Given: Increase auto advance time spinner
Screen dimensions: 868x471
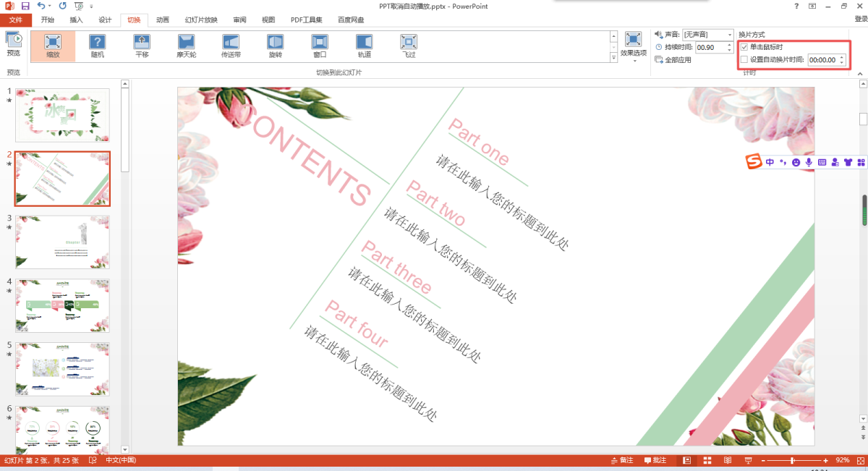Looking at the screenshot, I should tap(841, 57).
